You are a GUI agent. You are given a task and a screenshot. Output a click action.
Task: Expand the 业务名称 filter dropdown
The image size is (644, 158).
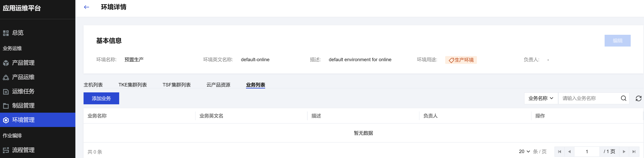click(x=541, y=98)
